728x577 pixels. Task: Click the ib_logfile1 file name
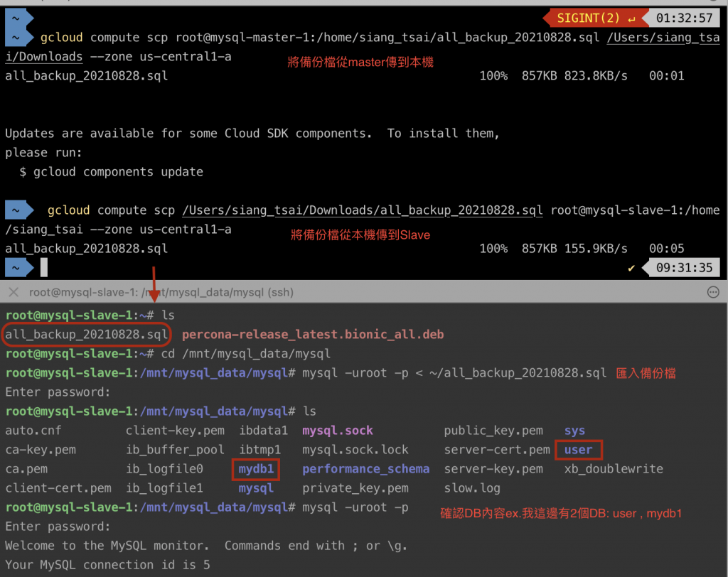tap(164, 488)
